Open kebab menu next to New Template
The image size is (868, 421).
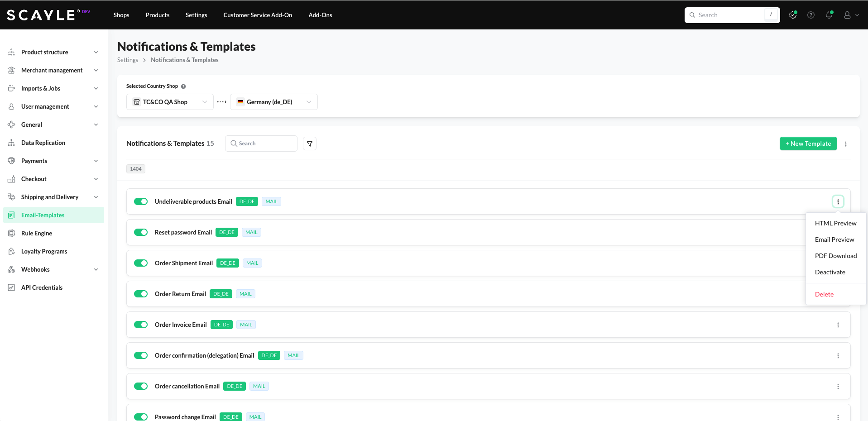tap(845, 144)
